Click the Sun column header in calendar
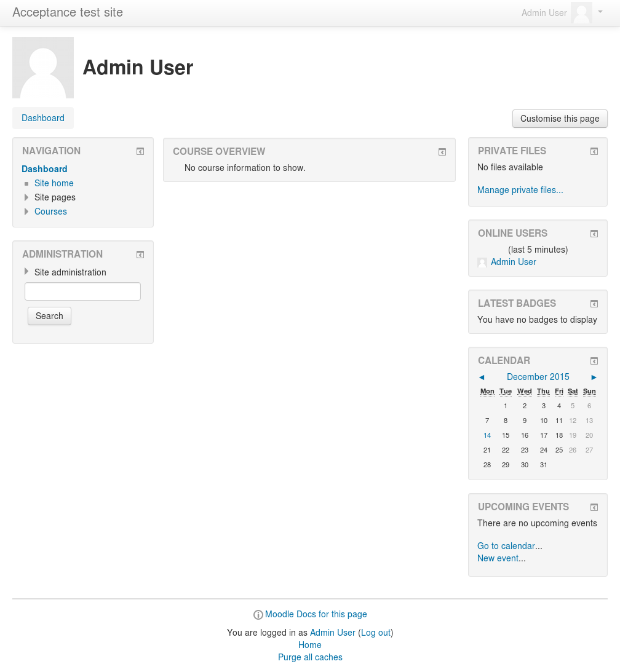The height and width of the screenshot is (672, 620). (589, 391)
